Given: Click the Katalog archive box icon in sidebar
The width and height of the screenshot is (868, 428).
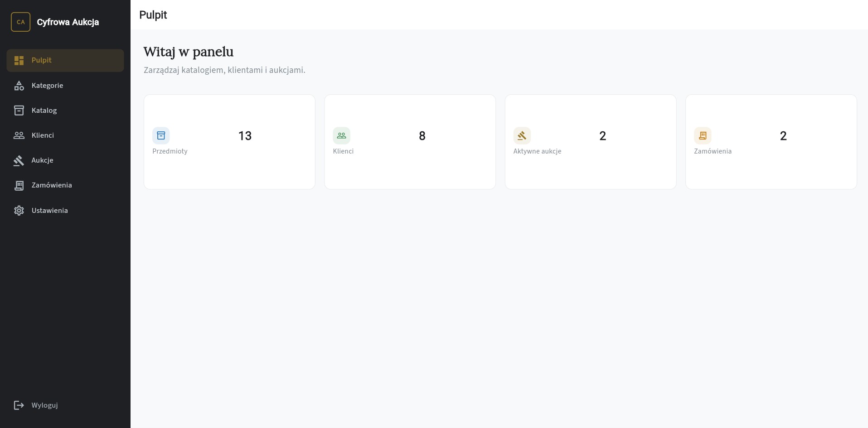Looking at the screenshot, I should (19, 111).
